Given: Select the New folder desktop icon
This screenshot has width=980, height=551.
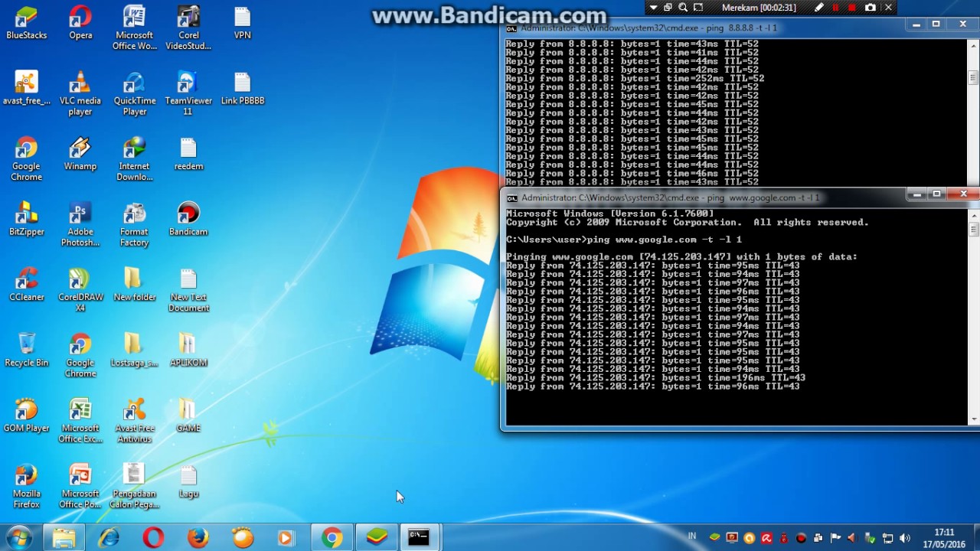Looking at the screenshot, I should 134,285.
